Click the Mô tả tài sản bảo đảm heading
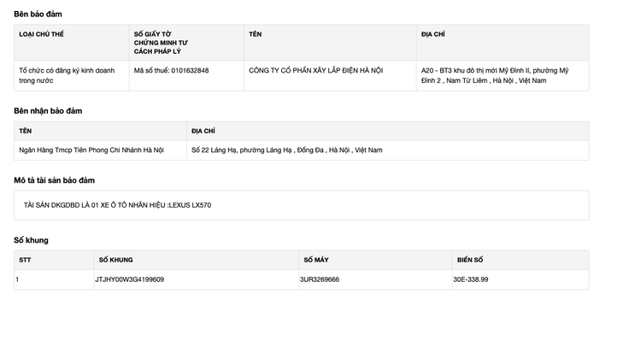641x364 pixels. tap(54, 180)
